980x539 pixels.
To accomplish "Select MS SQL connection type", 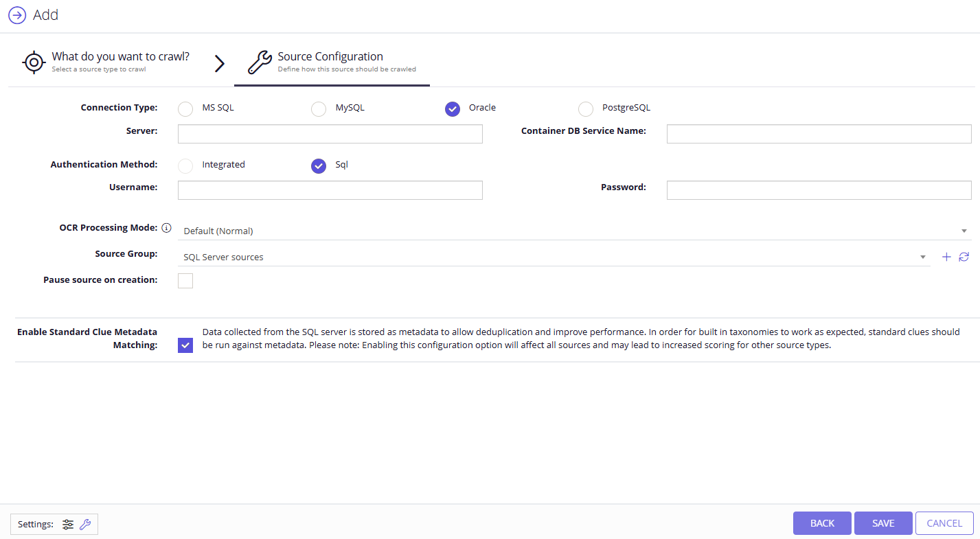I will coord(185,109).
